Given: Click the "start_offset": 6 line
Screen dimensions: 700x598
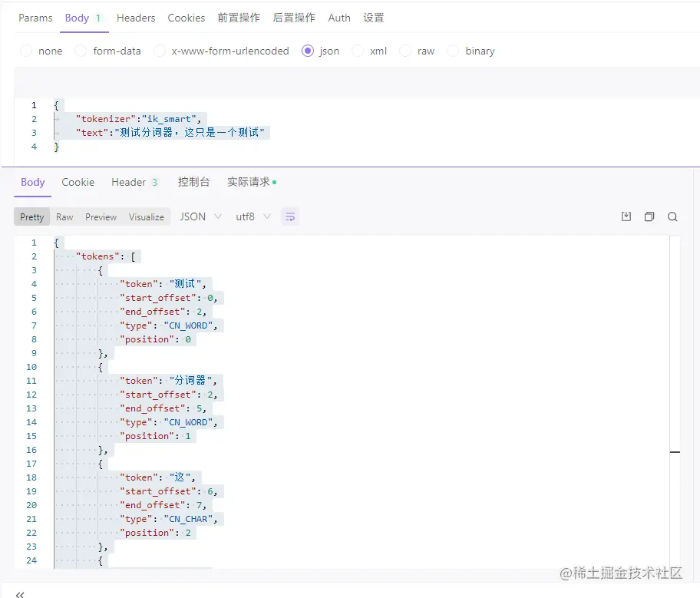Looking at the screenshot, I should coord(168,492).
